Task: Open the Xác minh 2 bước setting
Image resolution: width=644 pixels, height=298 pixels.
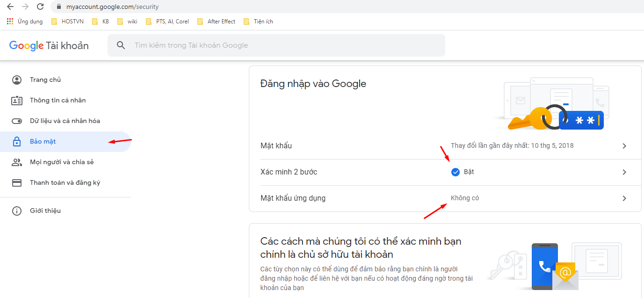Action: [445, 172]
